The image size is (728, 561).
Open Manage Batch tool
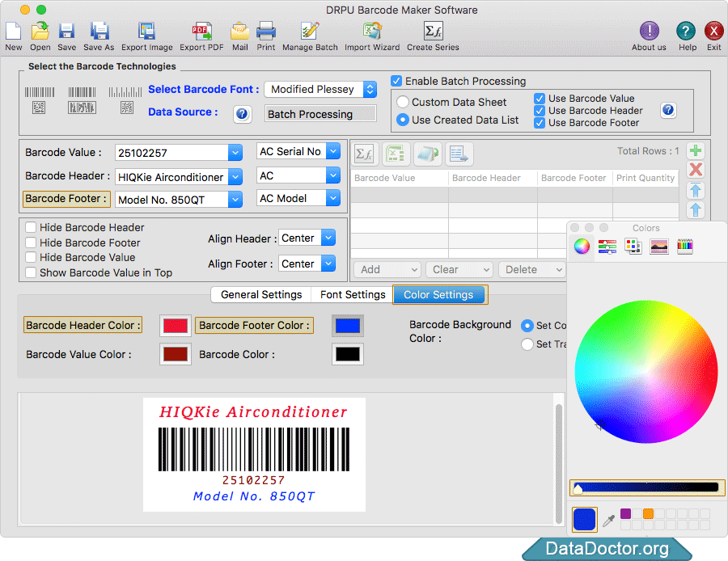click(x=310, y=31)
